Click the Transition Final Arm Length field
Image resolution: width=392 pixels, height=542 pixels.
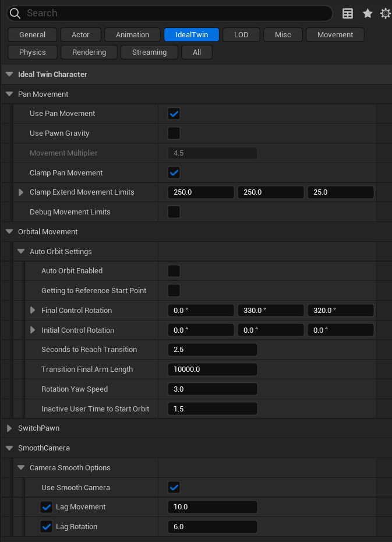tap(212, 369)
